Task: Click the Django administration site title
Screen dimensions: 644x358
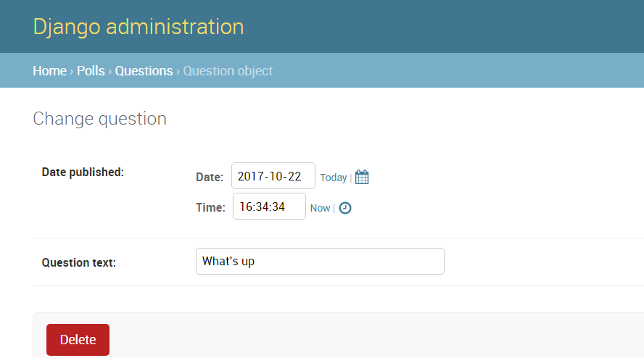Action: coord(139,27)
